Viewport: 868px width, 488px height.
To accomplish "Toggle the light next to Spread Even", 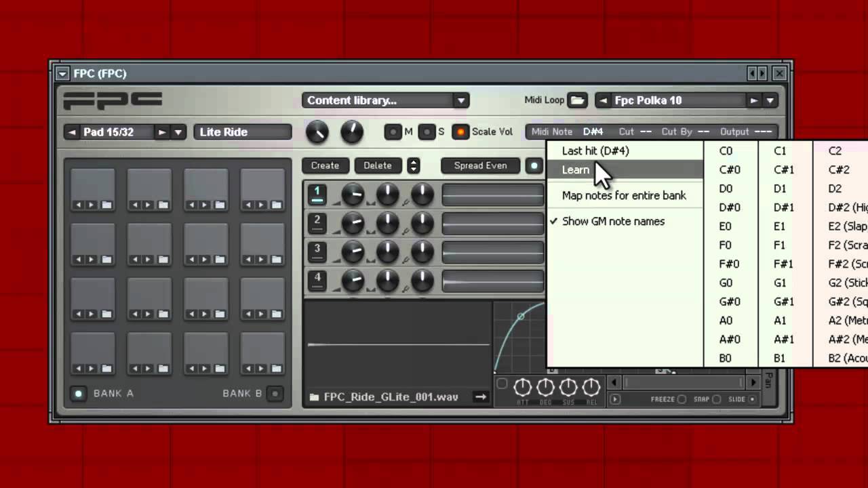I will (534, 165).
